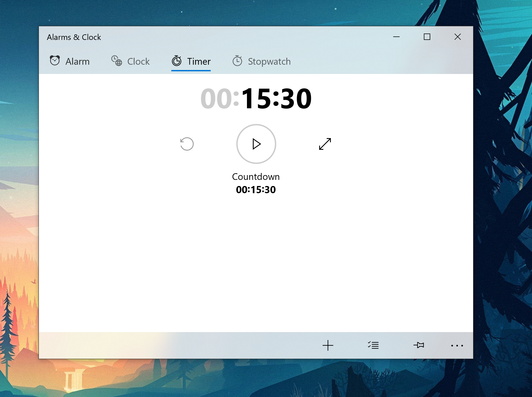The image size is (532, 397).
Task: Pin timer to Start with pin icon
Action: tap(419, 345)
